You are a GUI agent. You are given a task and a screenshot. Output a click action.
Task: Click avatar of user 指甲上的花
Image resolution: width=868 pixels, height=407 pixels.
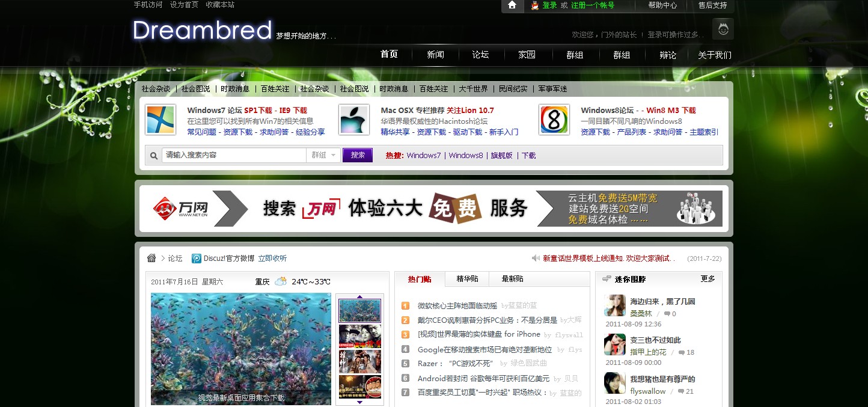[615, 344]
